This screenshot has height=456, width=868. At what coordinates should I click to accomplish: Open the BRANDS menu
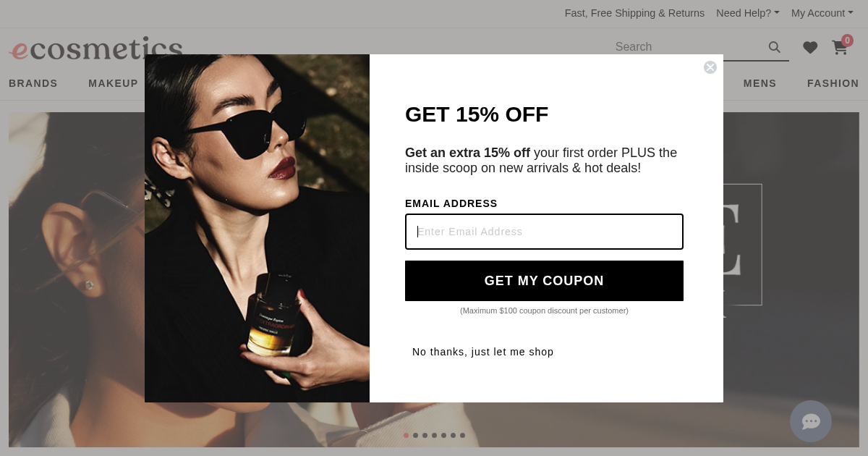click(x=33, y=83)
